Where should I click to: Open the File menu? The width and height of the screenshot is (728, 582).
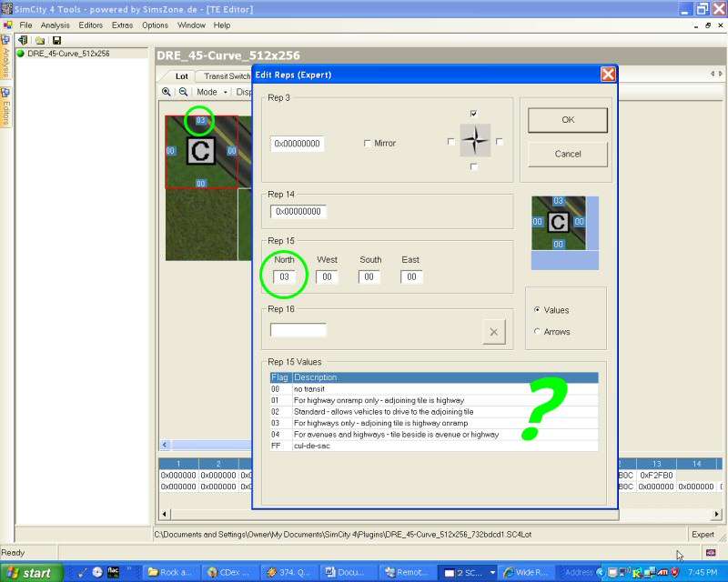pos(25,25)
